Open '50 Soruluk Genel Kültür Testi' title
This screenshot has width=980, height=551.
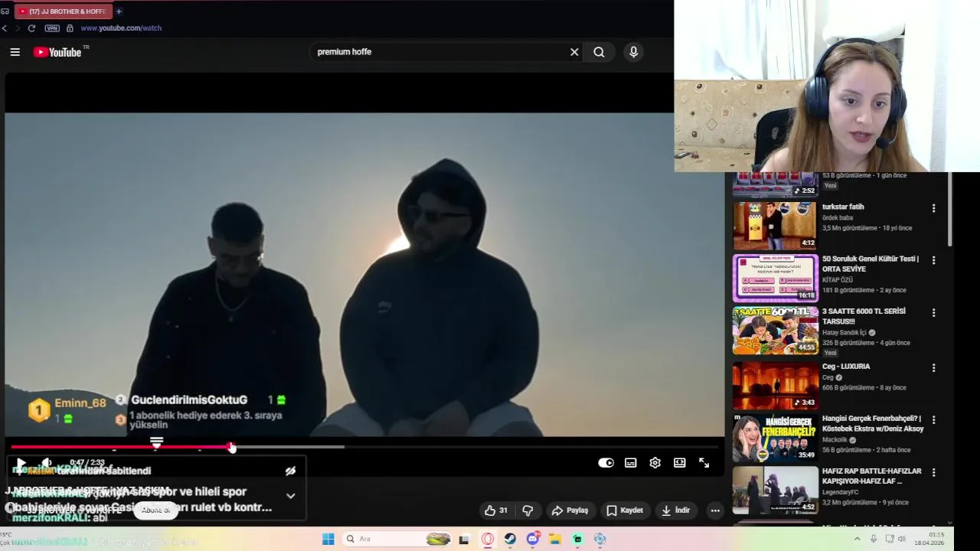[871, 264]
